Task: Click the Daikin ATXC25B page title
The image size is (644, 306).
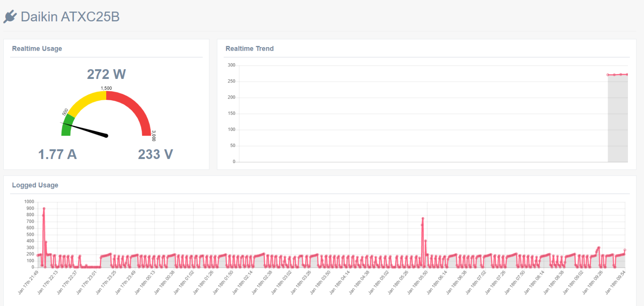Action: tap(70, 17)
